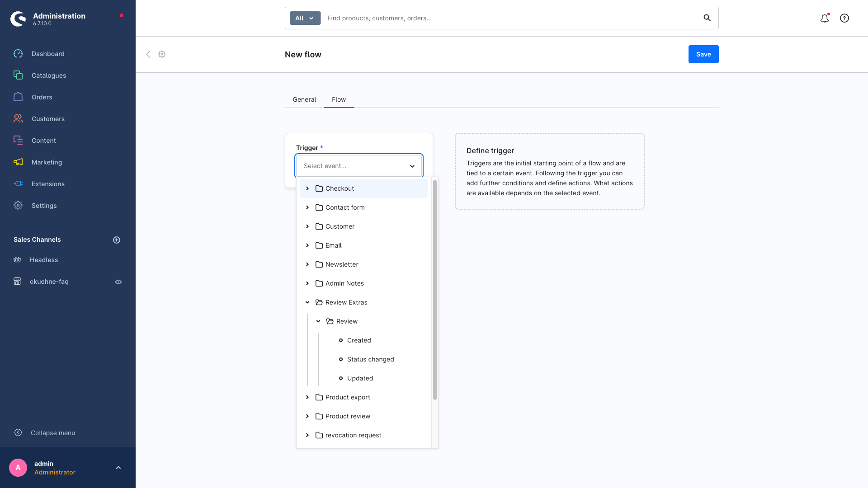Expand the Customer event group

click(x=307, y=226)
